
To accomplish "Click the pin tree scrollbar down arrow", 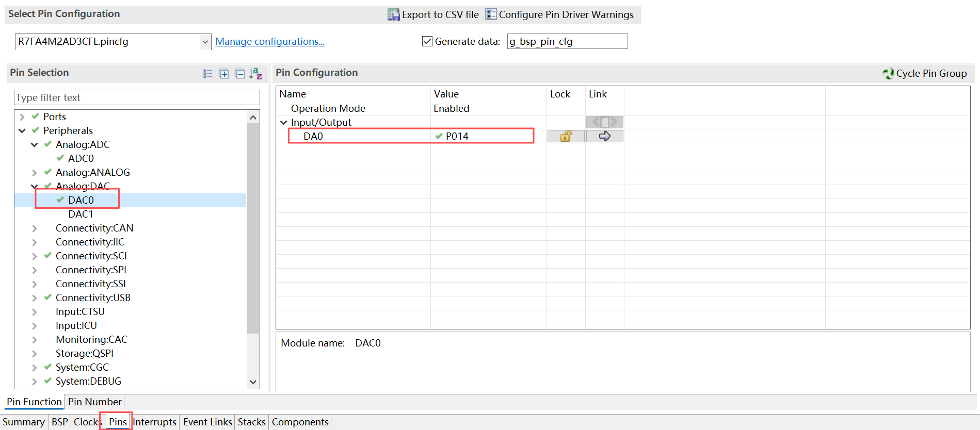I will point(253,382).
